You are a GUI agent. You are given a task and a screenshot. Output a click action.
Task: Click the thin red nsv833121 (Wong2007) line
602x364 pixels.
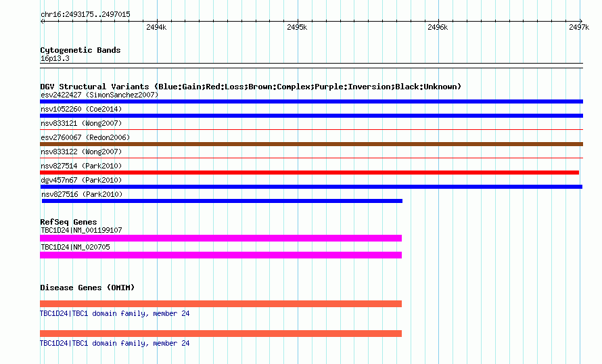(x=311, y=130)
